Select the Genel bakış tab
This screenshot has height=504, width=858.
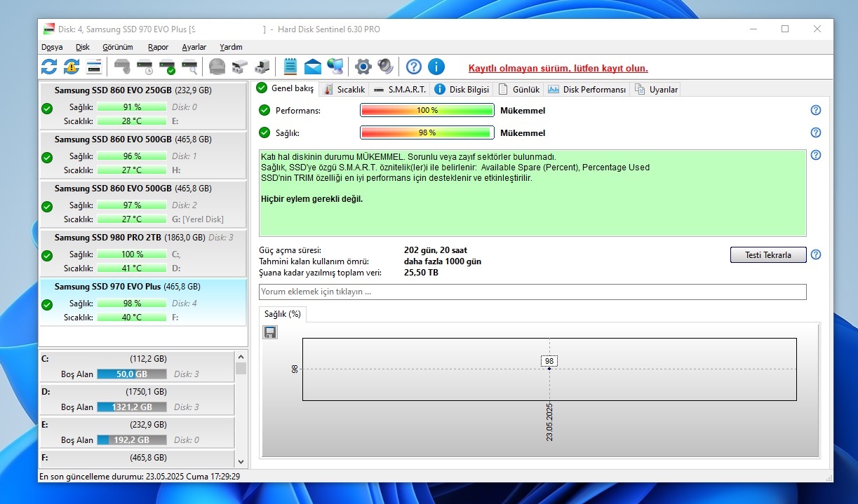click(286, 88)
